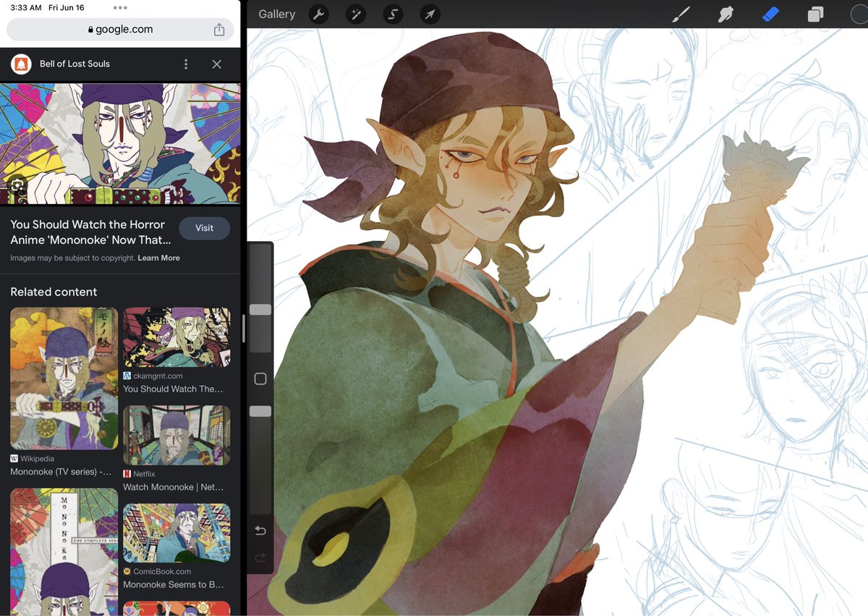Tap the multitasking three dots at top
Screen dimensions: 868x616
(120, 7)
